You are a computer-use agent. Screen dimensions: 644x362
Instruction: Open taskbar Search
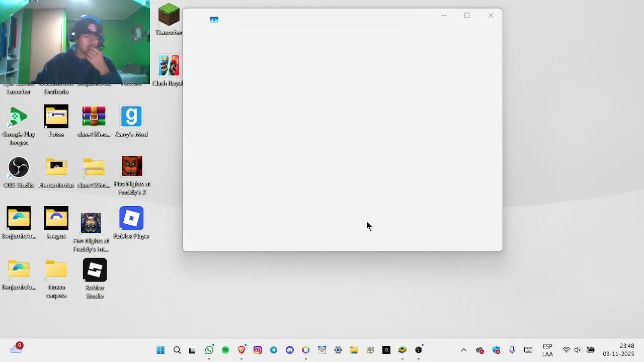[177, 350]
